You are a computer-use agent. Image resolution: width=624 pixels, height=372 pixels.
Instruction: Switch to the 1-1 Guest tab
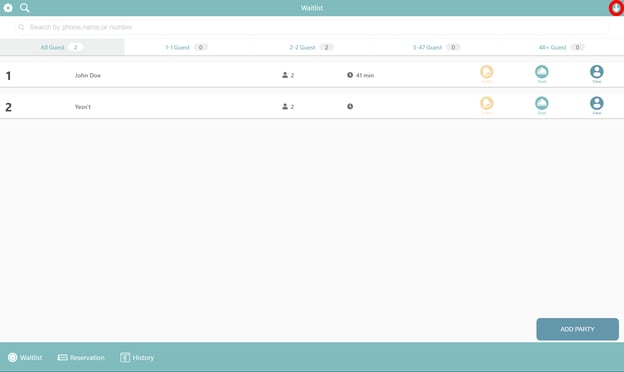(186, 47)
